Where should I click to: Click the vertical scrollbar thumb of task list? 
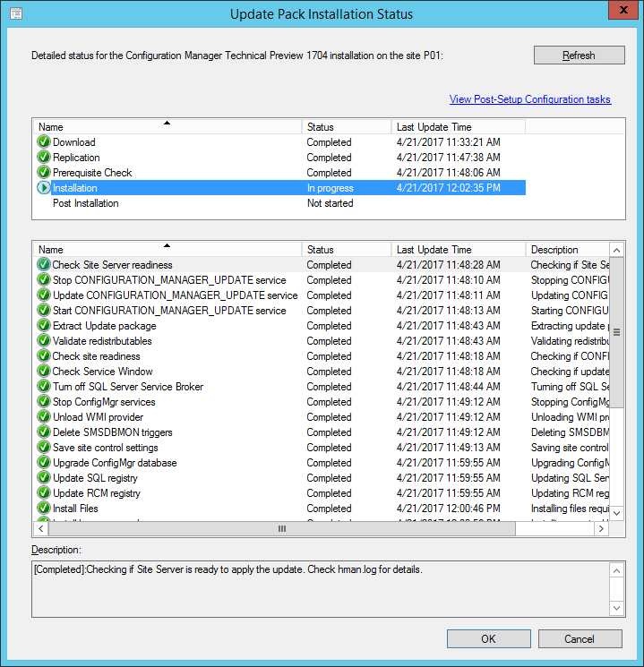[x=616, y=332]
